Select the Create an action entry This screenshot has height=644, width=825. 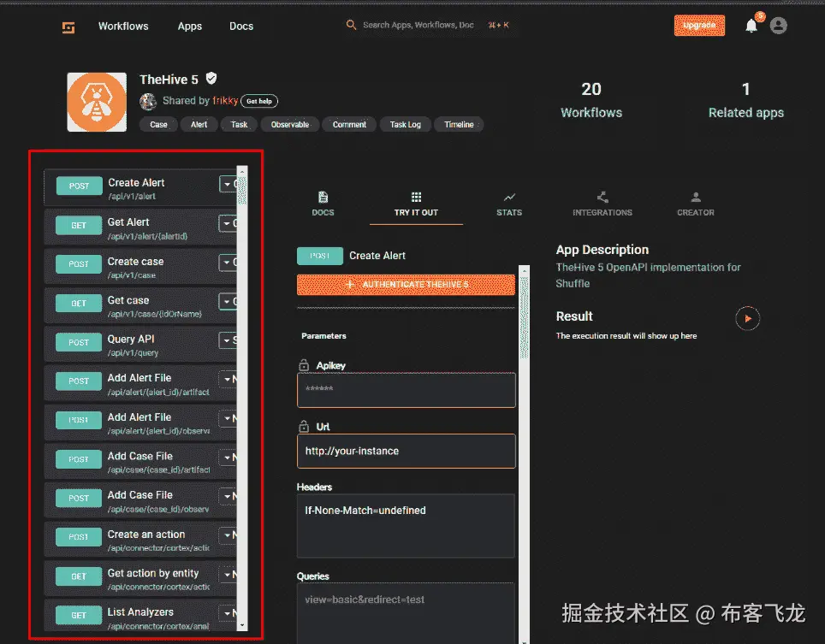140,540
